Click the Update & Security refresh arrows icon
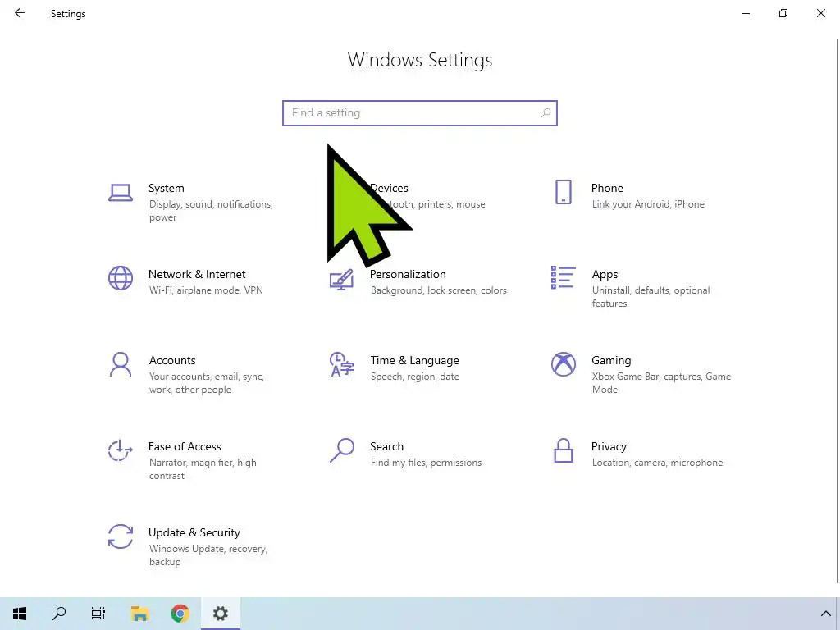 tap(121, 536)
